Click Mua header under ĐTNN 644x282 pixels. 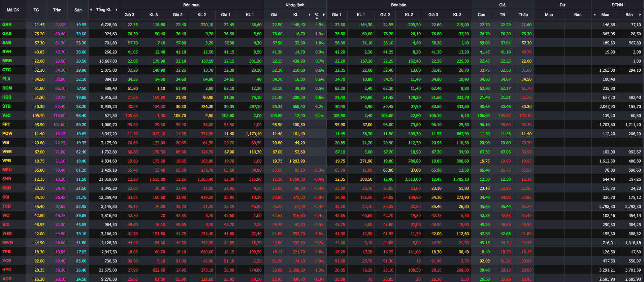(605, 15)
